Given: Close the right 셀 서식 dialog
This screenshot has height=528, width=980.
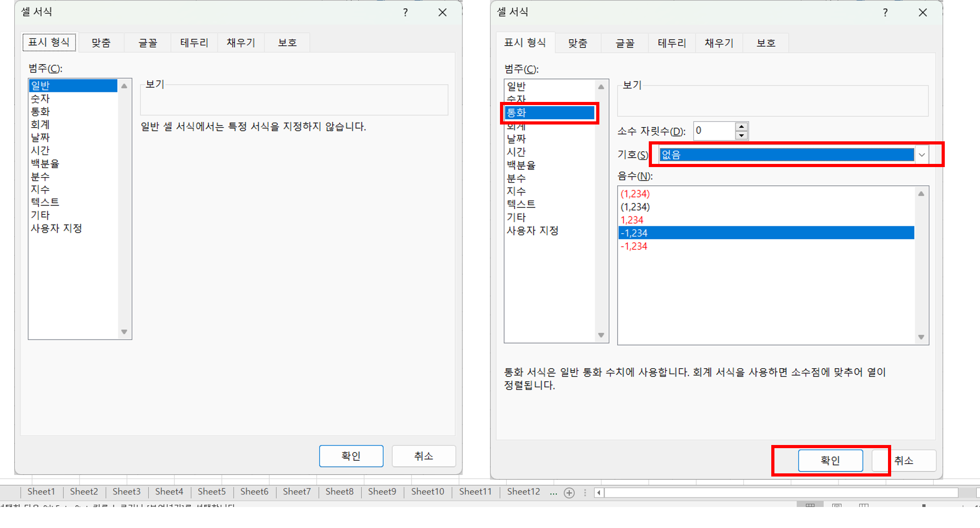Looking at the screenshot, I should pos(923,12).
